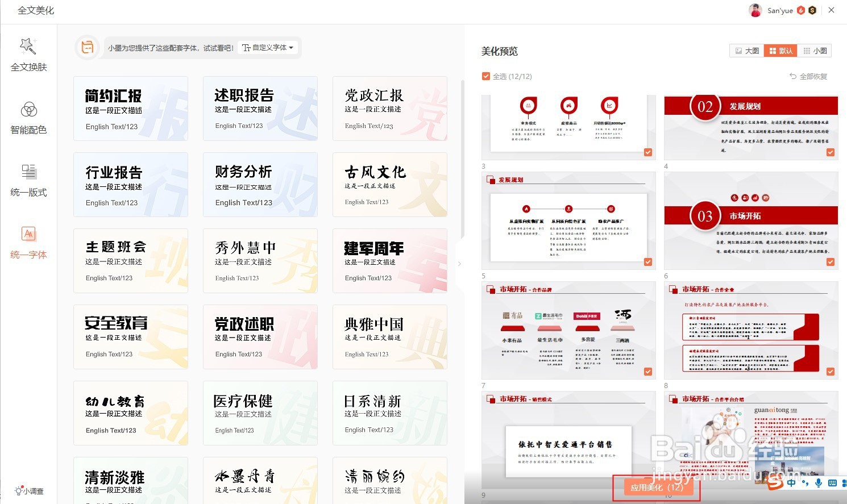Toggle the 全选 (12/12) checkbox
Viewport: 847px width, 504px height.
point(486,76)
